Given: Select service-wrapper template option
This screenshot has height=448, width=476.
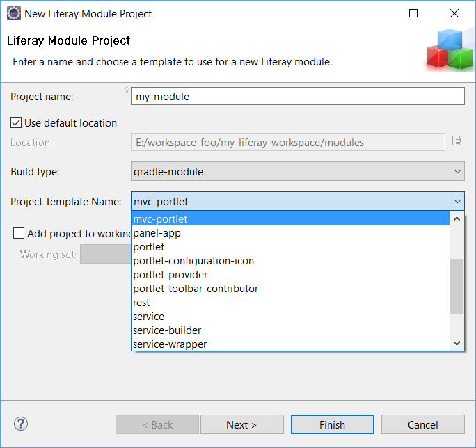Looking at the screenshot, I should [291, 344].
